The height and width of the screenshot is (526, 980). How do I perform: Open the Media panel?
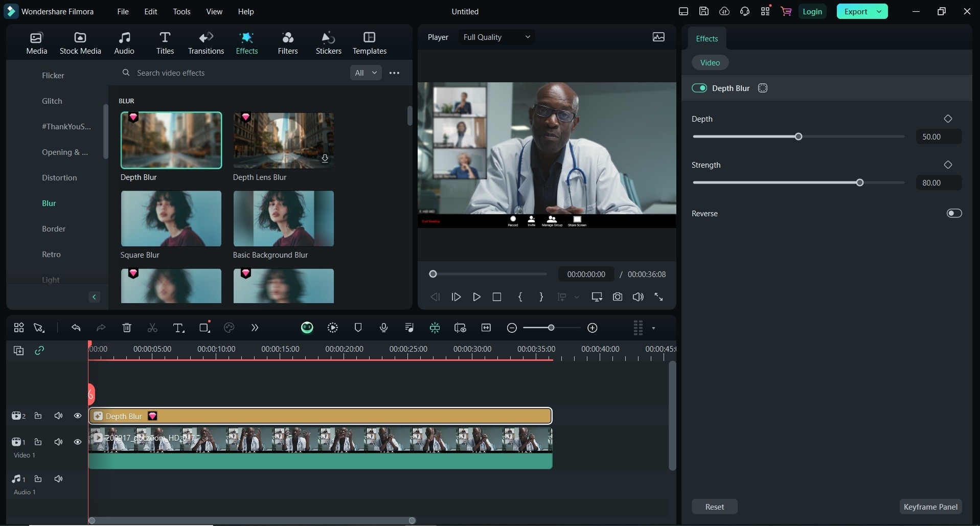point(36,43)
